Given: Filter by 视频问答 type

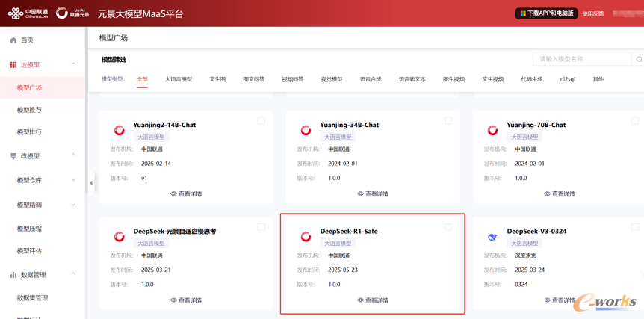Looking at the screenshot, I should pyautogui.click(x=292, y=79).
